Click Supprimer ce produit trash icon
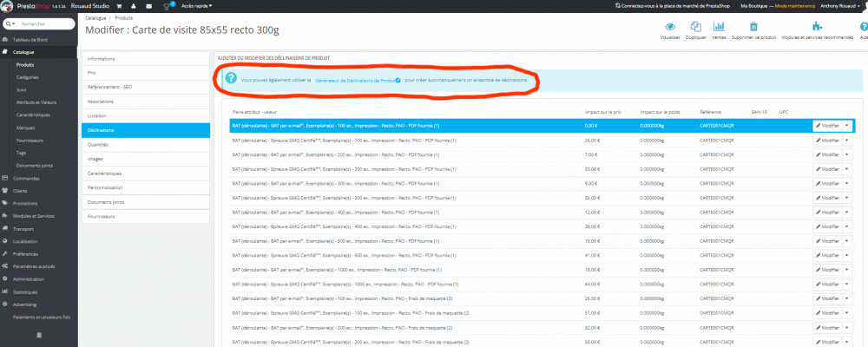 (x=753, y=27)
